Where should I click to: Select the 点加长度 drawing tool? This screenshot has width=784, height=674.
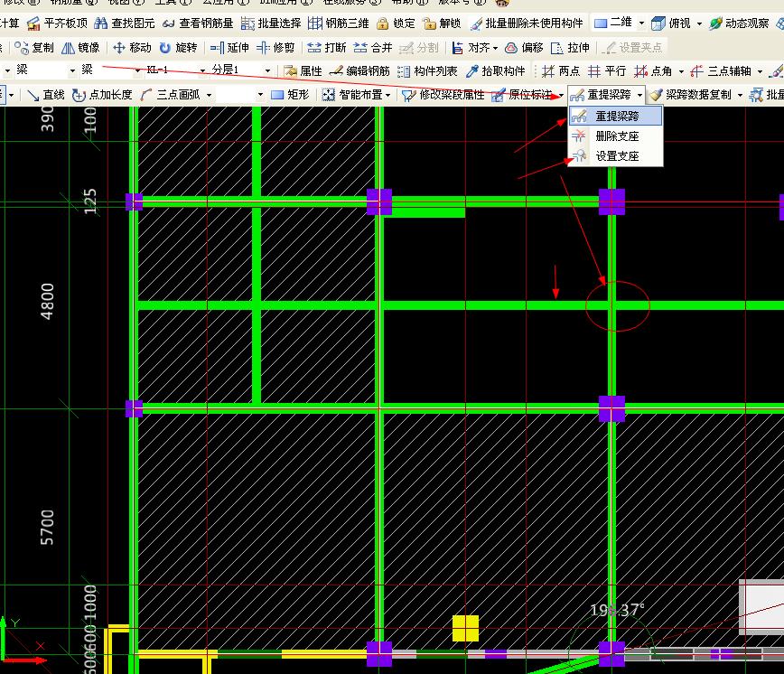102,95
